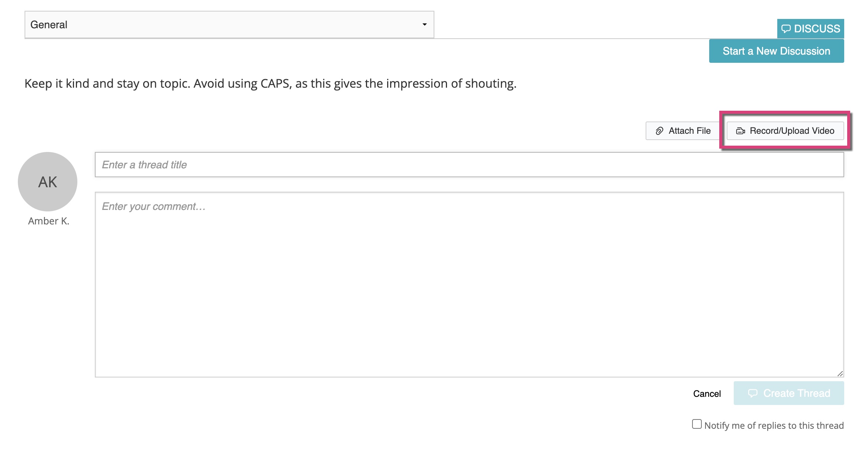Click the dropdown arrow in the General selector
This screenshot has height=457, width=868.
click(x=424, y=25)
